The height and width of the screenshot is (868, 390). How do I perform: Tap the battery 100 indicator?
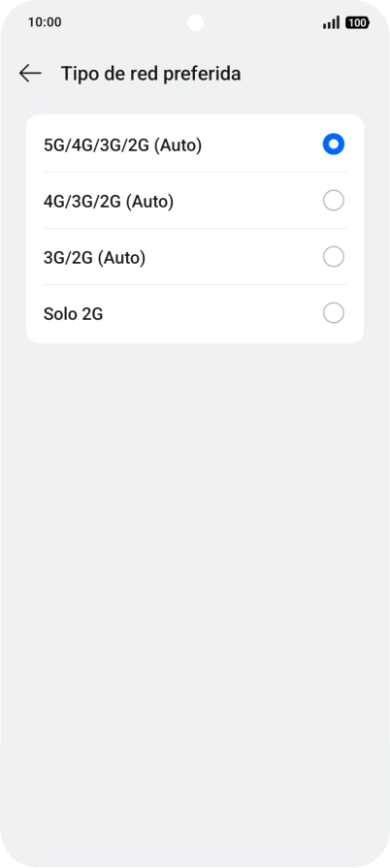click(357, 22)
